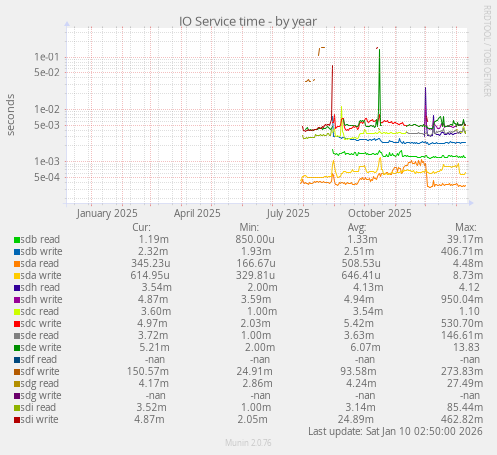
Task: Click the sdh read dark blue swatch
Action: pyautogui.click(x=17, y=288)
